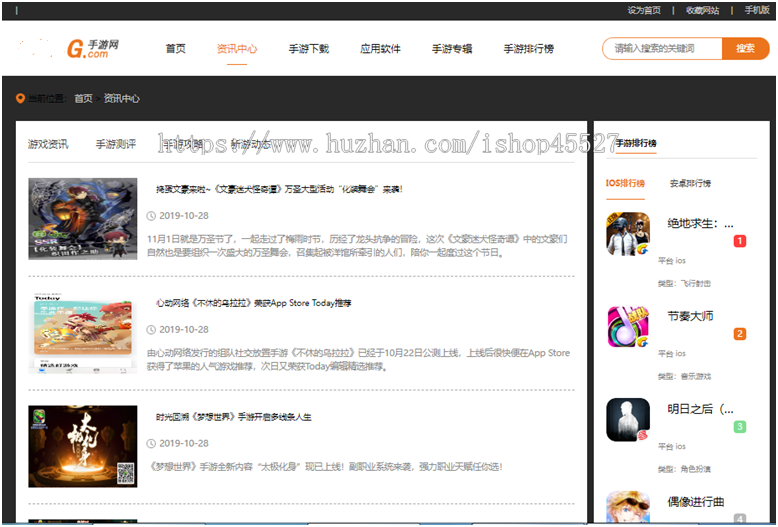Image resolution: width=778 pixels, height=527 pixels.
Task: Open the 偶像进行曲 game icon
Action: (x=628, y=507)
